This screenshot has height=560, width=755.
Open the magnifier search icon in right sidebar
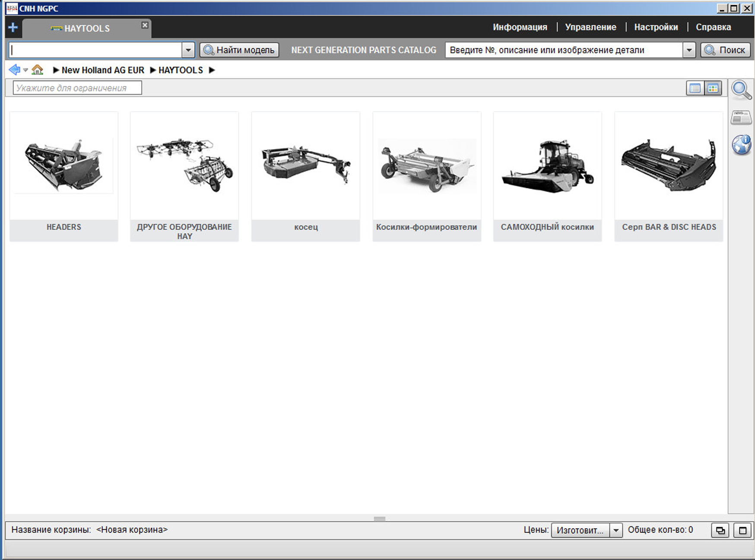[x=741, y=90]
